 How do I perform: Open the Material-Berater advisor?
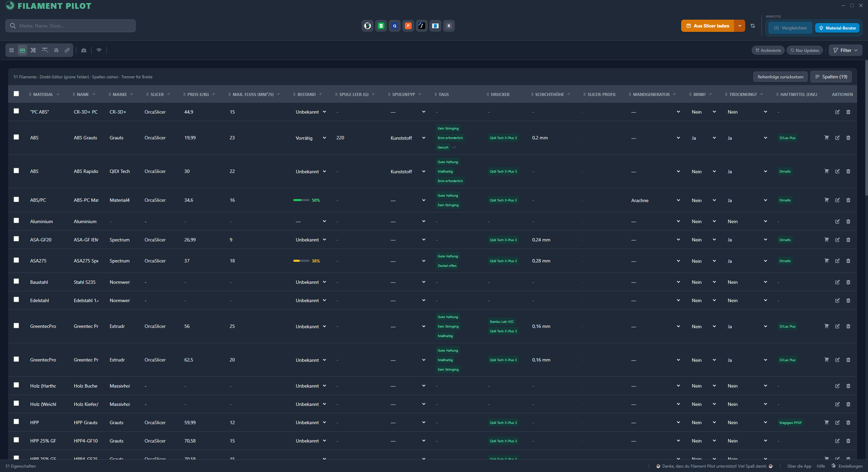pos(837,28)
